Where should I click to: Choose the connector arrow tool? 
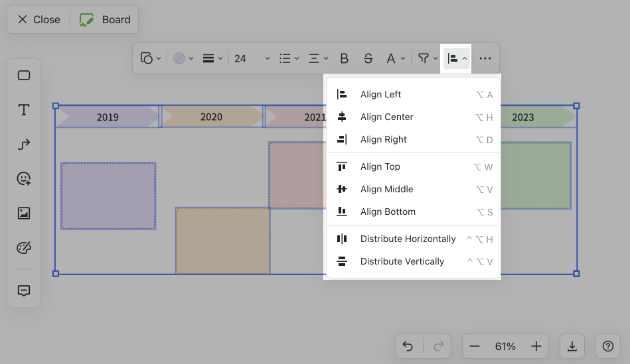tap(24, 145)
